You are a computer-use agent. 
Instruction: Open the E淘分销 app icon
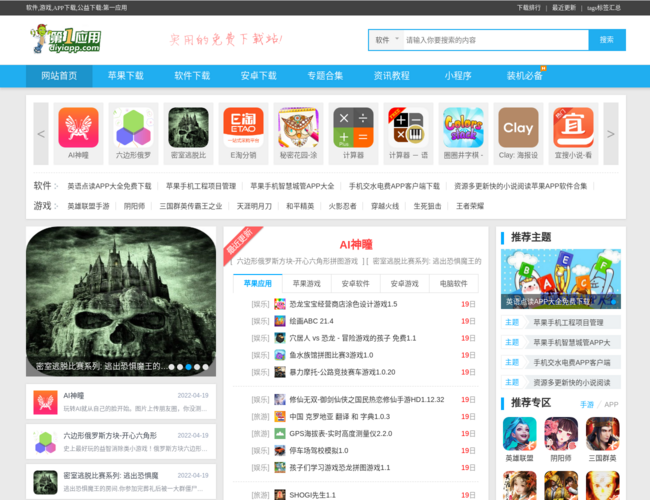click(x=243, y=128)
